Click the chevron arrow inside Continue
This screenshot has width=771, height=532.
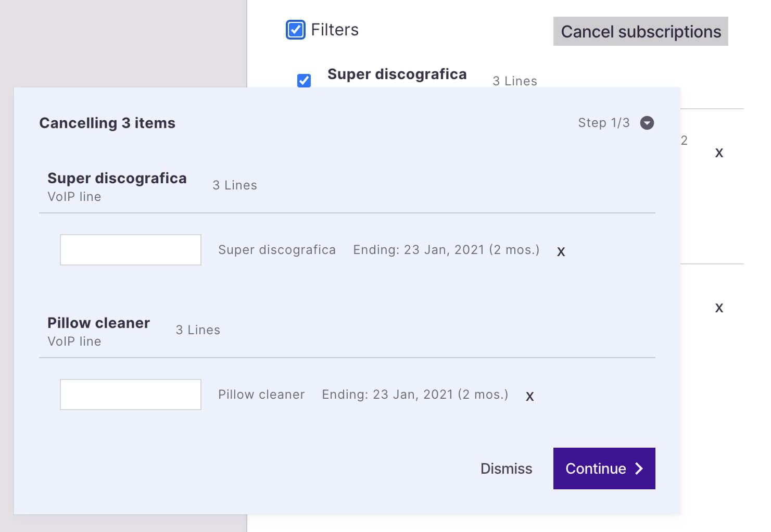click(x=639, y=468)
